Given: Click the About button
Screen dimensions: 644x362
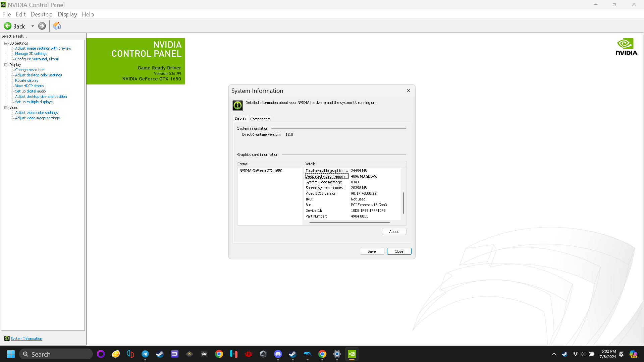Looking at the screenshot, I should 394,232.
